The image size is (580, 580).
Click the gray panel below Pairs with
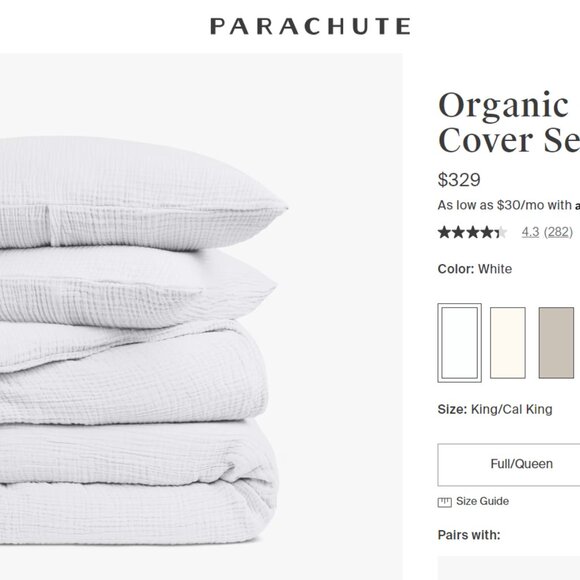point(509,568)
